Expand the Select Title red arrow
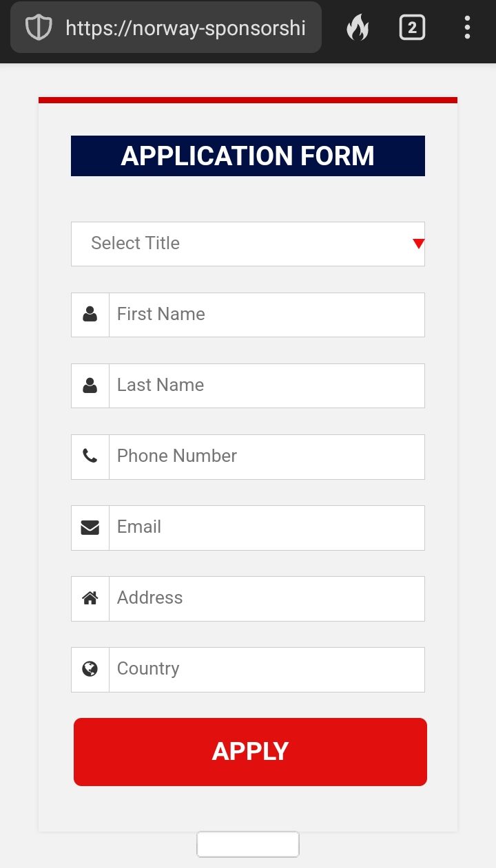This screenshot has width=496, height=868. [x=418, y=244]
